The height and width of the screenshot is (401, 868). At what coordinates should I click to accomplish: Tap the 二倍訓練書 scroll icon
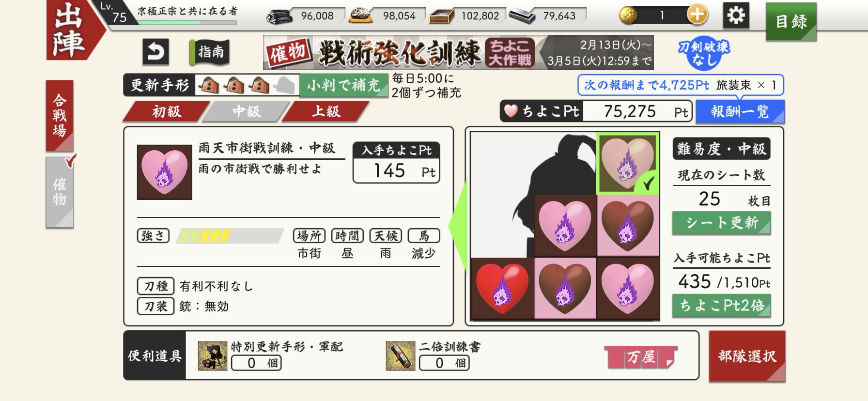pos(400,356)
